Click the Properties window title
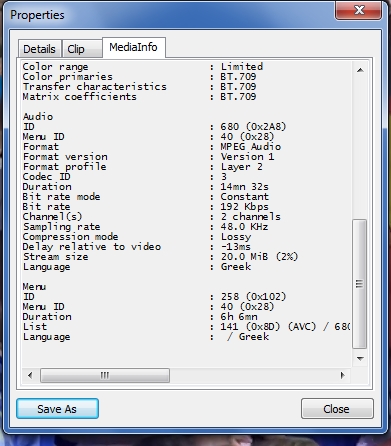The image size is (391, 446). (x=37, y=15)
